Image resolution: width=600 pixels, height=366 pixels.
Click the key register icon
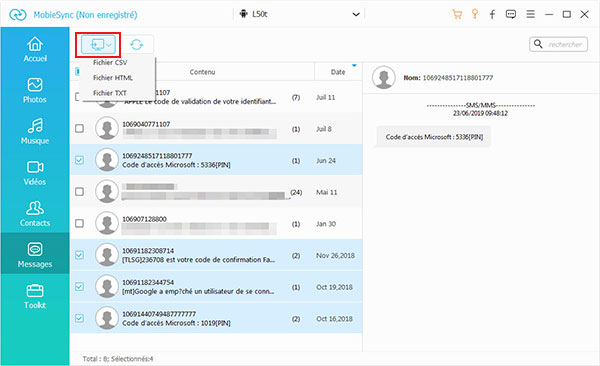point(475,15)
